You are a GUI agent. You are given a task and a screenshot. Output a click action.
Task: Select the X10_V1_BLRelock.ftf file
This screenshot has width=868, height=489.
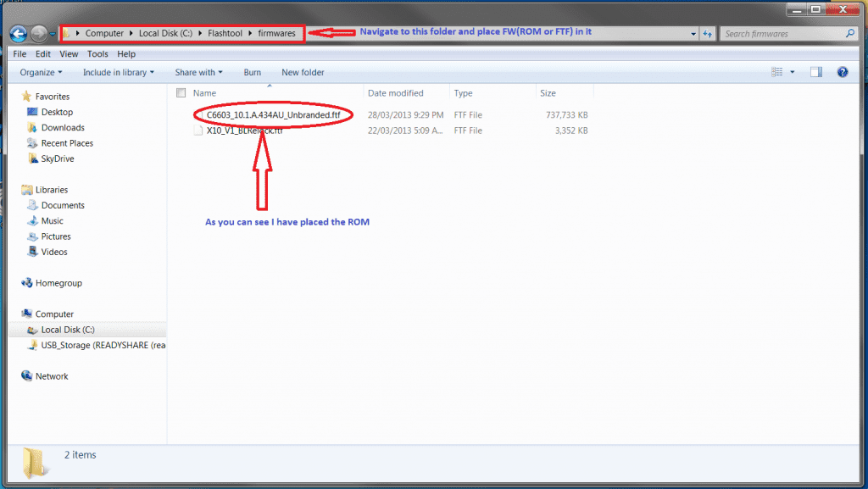click(x=245, y=131)
